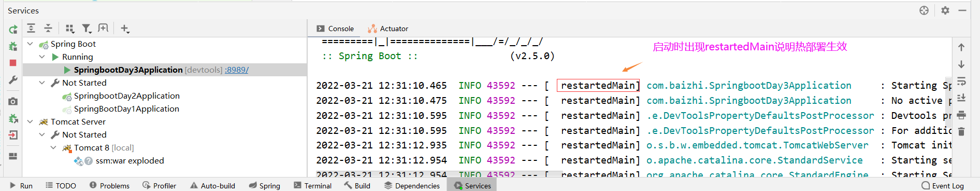Click log line timestamped 12:31:10.475
Screen dimensions: 980x191
tap(633, 101)
